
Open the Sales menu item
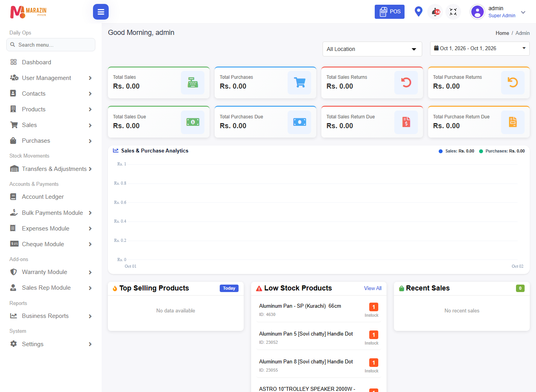coord(51,125)
